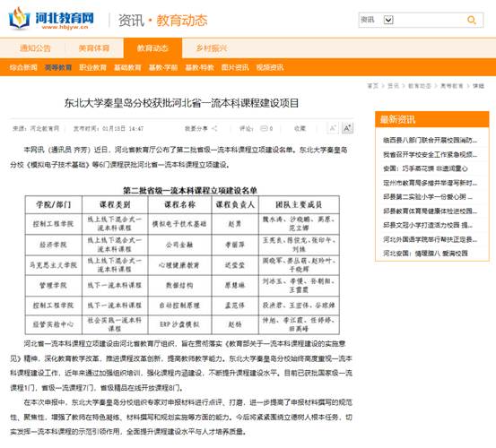The image size is (496, 448).
Task: Open 视频资讯 section
Action: 270,67
